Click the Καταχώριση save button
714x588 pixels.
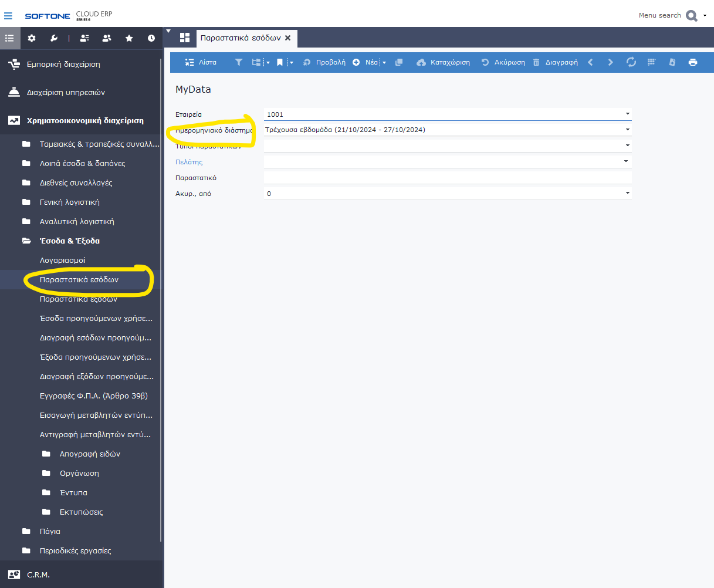point(444,62)
